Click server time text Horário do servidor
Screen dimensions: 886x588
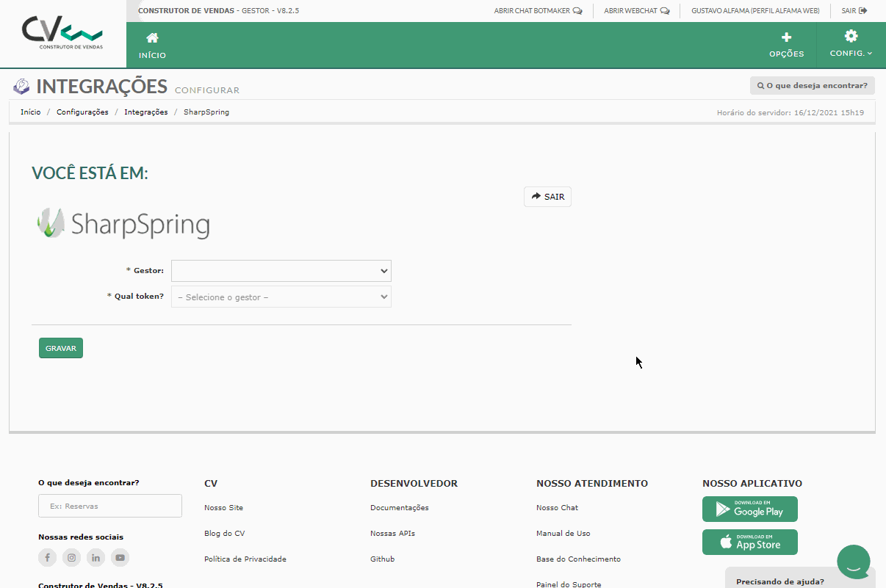click(x=790, y=113)
